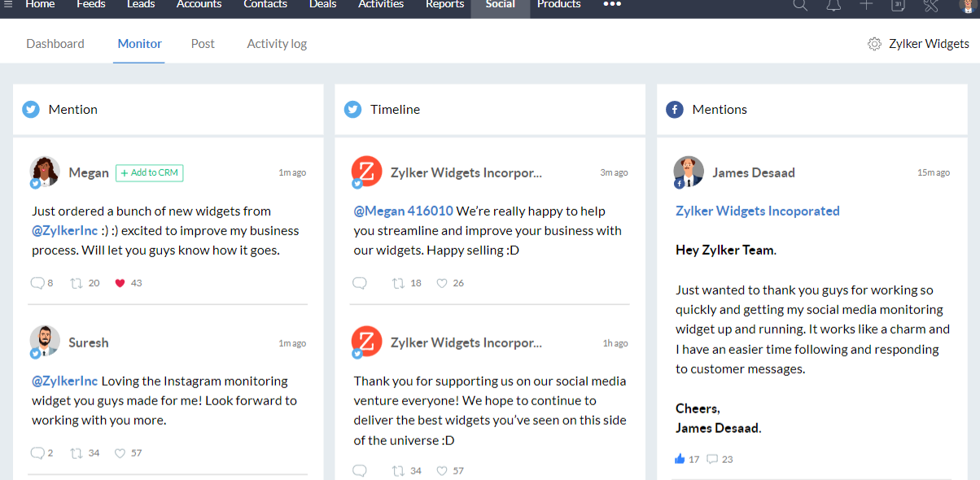The image size is (980, 480).
Task: Add Megan to CRM
Action: [x=150, y=172]
